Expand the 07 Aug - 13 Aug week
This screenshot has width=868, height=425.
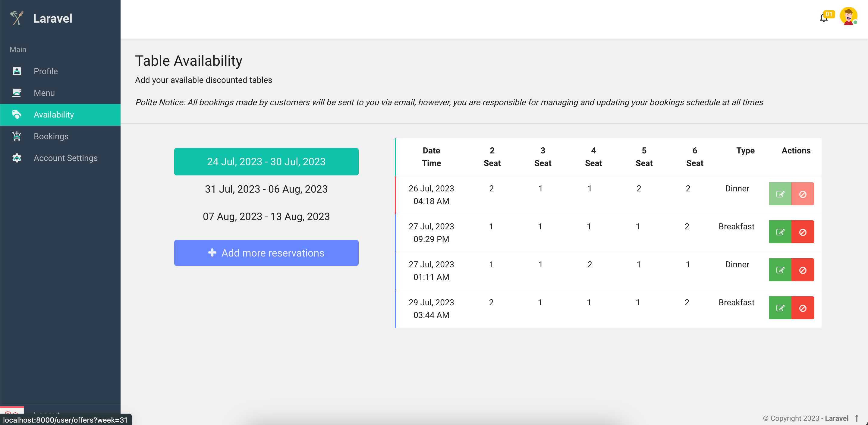pos(266,216)
